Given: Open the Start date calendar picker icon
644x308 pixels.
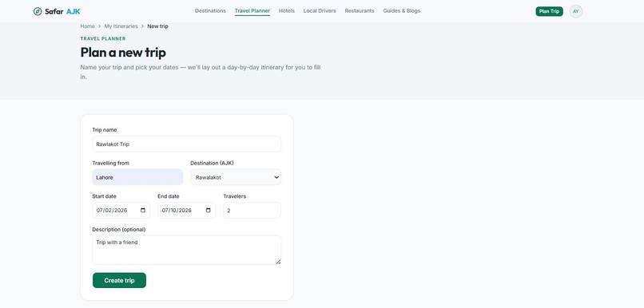Looking at the screenshot, I should 143,211.
